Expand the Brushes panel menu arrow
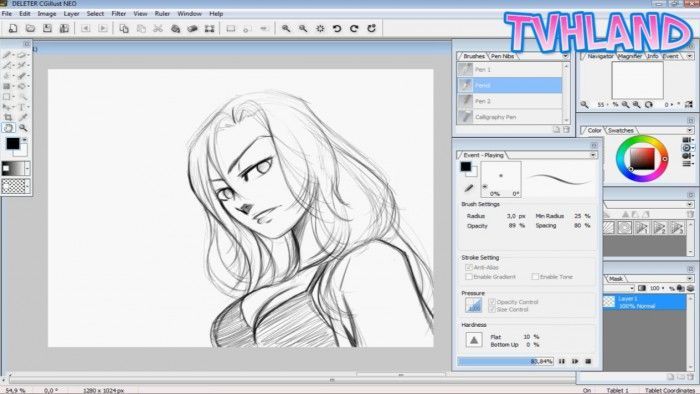 click(565, 56)
